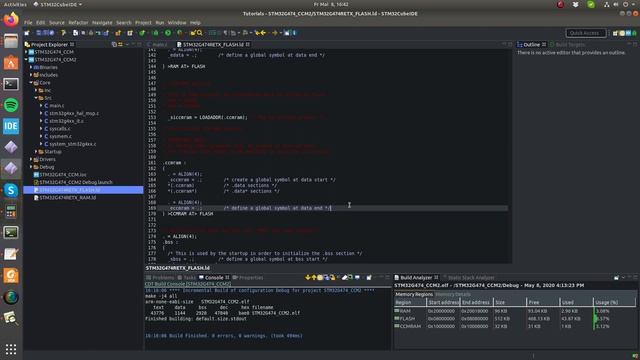Open Firefox from the Ubuntu dock
640x360 pixels.
click(x=11, y=20)
